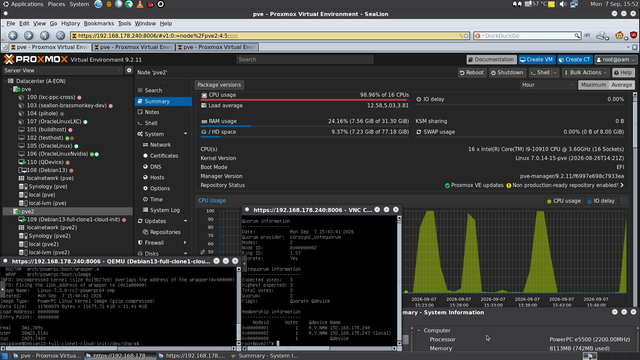This screenshot has width=640, height=360.
Task: Toggle IO delay series in chart legend
Action: click(x=601, y=201)
